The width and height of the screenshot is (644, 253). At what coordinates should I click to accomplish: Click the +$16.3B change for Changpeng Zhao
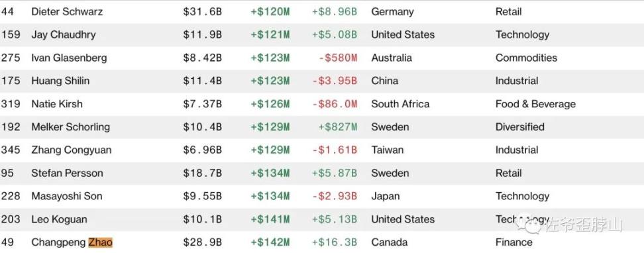click(335, 242)
